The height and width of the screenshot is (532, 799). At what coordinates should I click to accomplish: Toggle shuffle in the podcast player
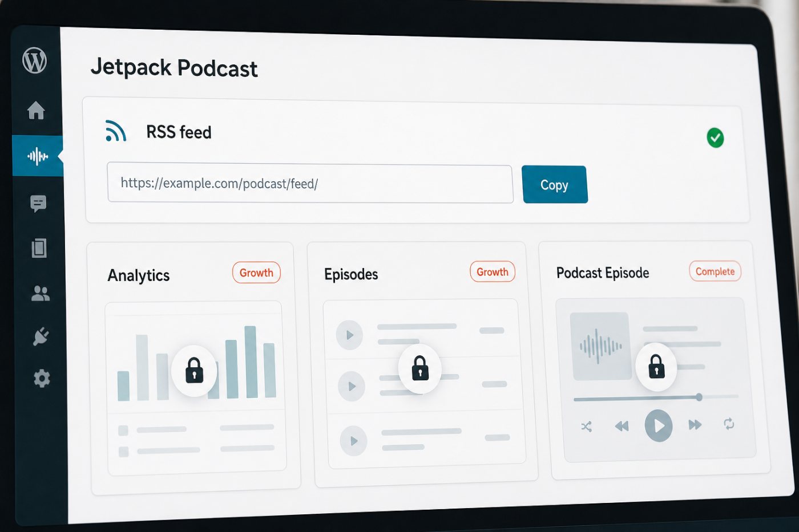point(587,427)
